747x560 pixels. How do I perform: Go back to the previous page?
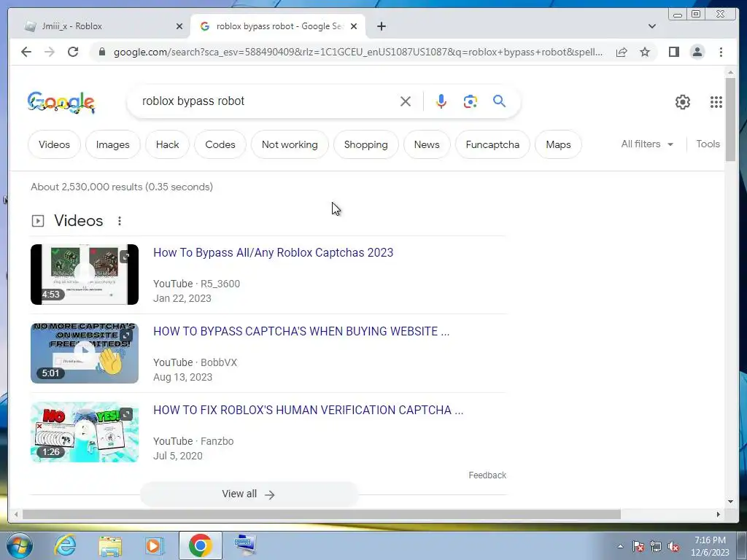[x=26, y=52]
